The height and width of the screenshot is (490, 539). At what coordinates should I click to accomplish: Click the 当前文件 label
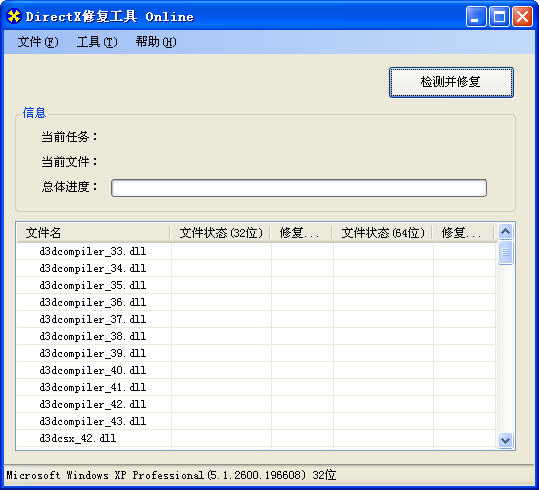(69, 162)
